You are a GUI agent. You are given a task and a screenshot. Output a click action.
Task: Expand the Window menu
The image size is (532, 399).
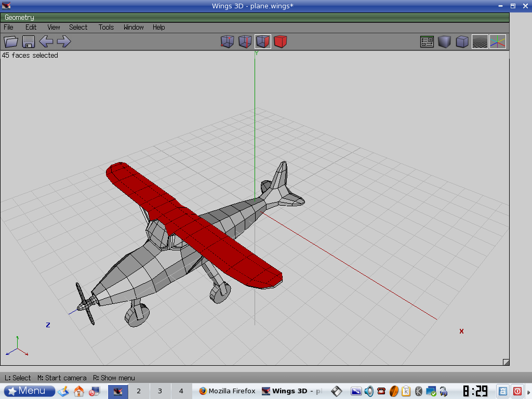click(134, 27)
